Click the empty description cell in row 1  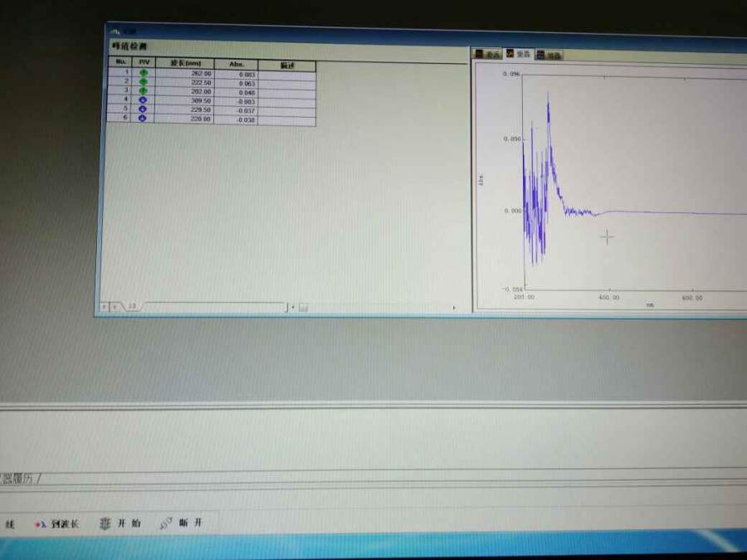287,75
